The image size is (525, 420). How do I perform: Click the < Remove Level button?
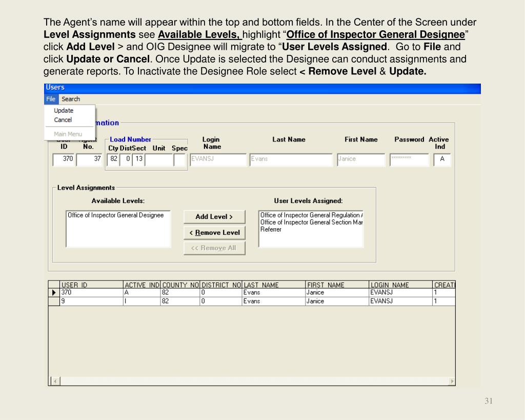coord(214,232)
